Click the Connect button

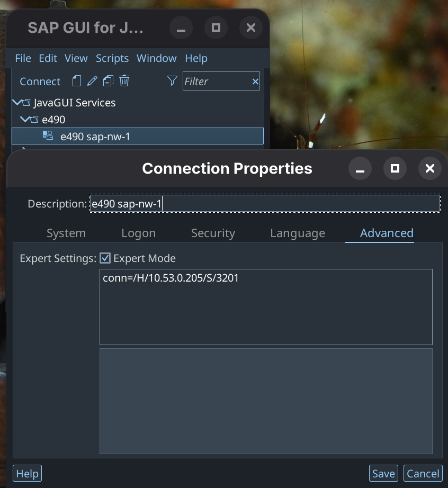coord(40,82)
